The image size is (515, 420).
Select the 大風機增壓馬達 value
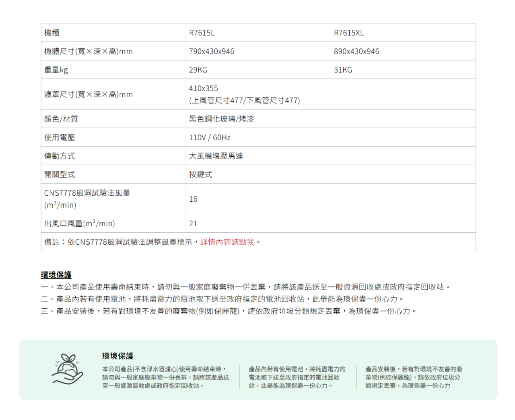(x=216, y=156)
